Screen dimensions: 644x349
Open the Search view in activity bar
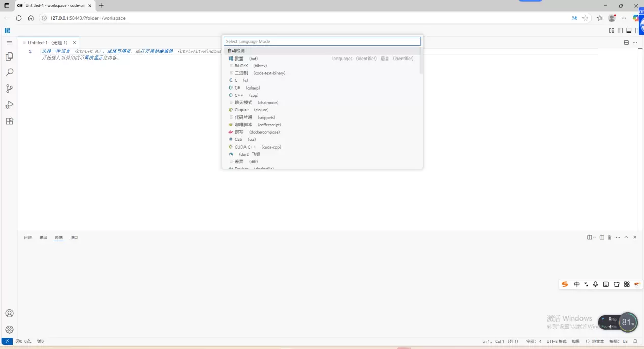point(9,73)
